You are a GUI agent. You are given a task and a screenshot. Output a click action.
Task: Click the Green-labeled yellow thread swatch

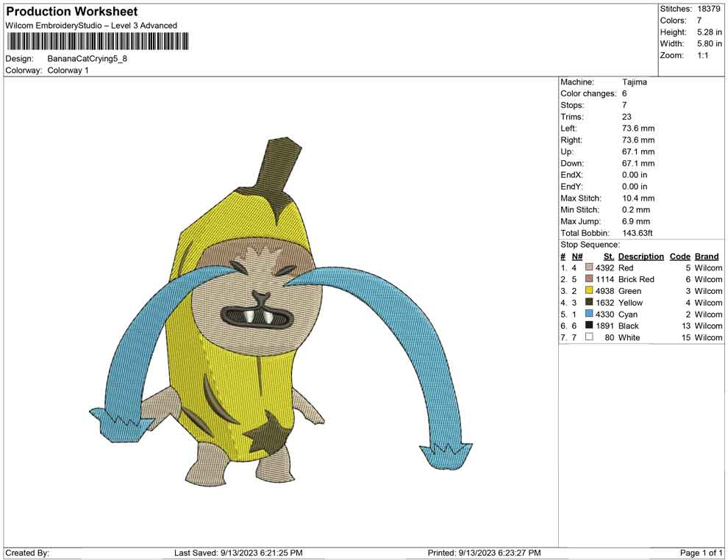point(589,291)
